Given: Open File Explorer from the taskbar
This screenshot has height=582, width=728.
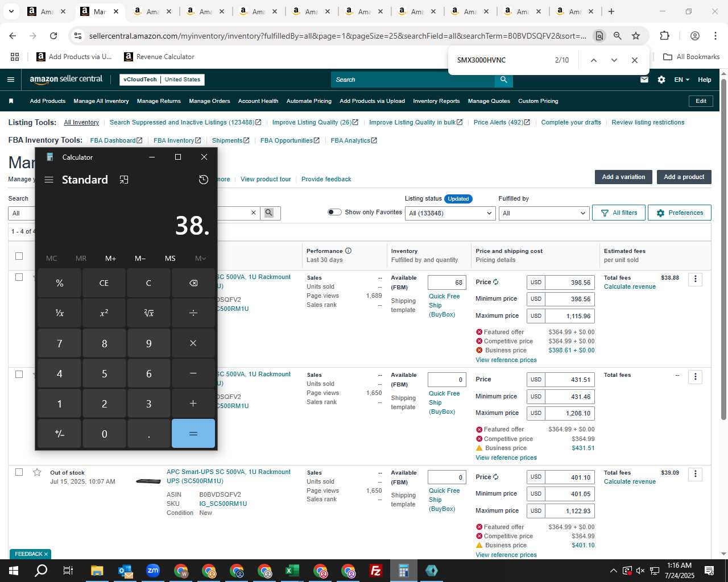Looking at the screenshot, I should point(97,571).
